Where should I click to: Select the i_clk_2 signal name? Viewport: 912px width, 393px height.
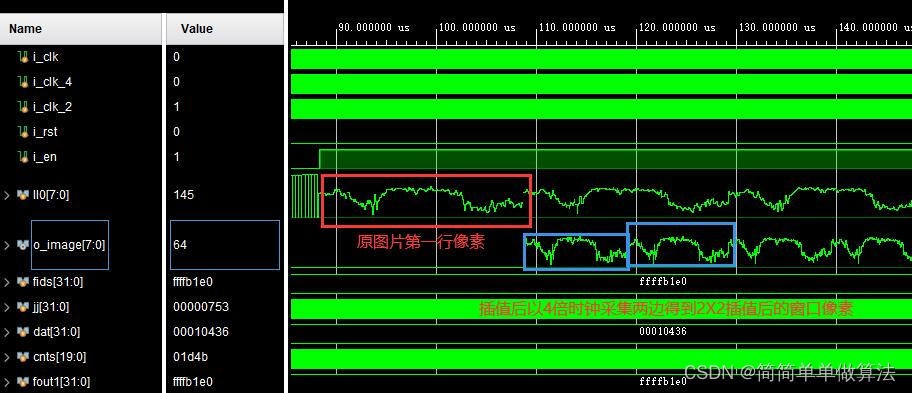click(53, 107)
